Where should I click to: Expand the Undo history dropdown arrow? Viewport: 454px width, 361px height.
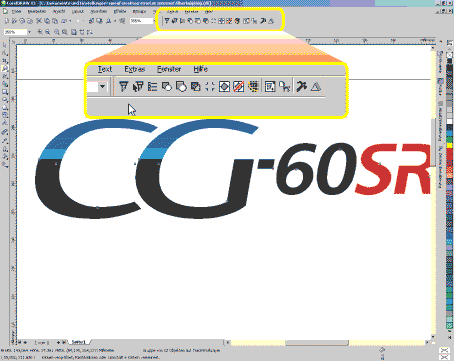click(70, 21)
